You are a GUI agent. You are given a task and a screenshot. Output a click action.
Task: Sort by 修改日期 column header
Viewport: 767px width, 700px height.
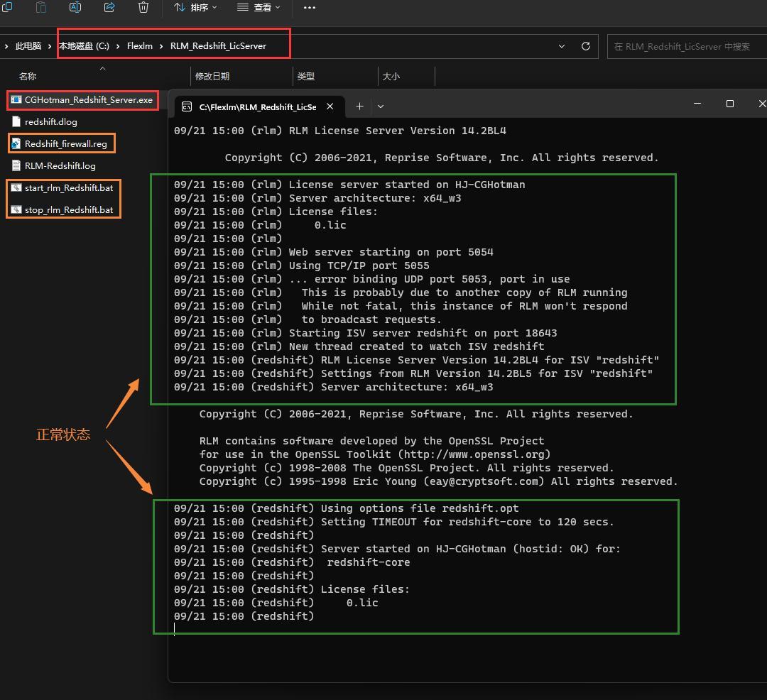212,76
